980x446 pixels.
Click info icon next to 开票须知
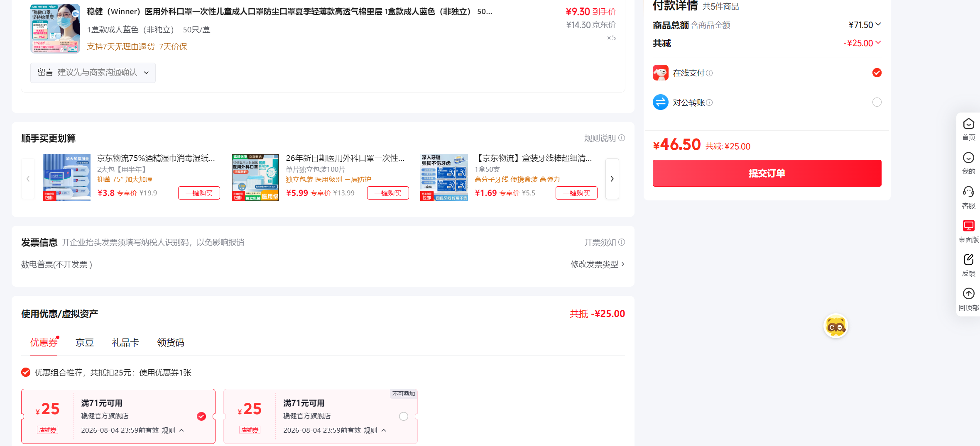tap(622, 242)
